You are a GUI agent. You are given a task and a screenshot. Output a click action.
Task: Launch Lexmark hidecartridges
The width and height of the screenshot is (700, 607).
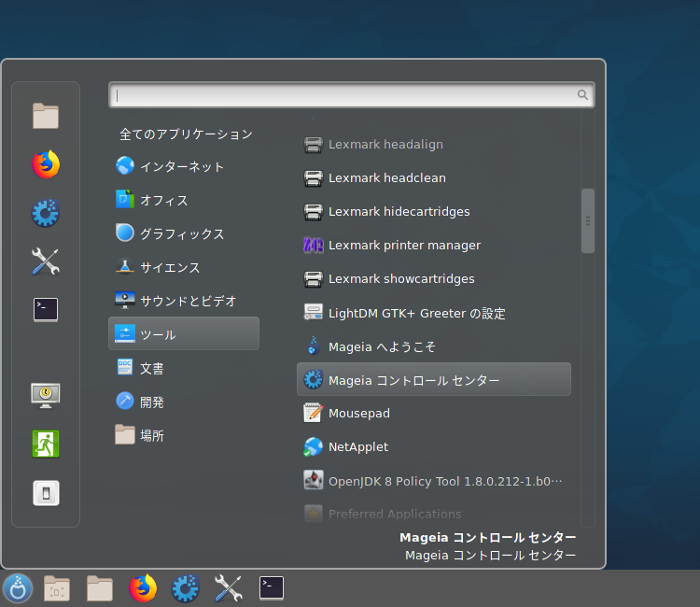[434, 211]
